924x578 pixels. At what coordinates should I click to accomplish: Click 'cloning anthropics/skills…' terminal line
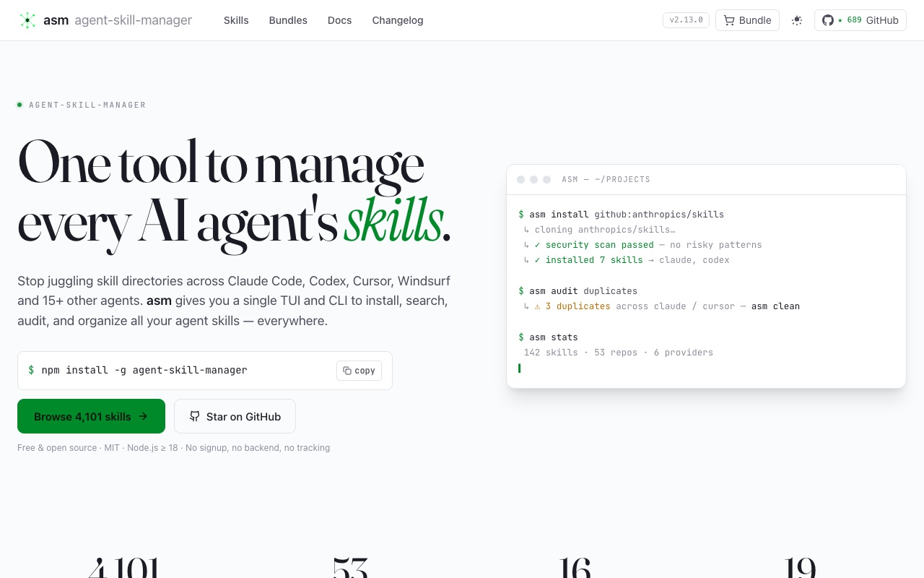[x=600, y=230]
